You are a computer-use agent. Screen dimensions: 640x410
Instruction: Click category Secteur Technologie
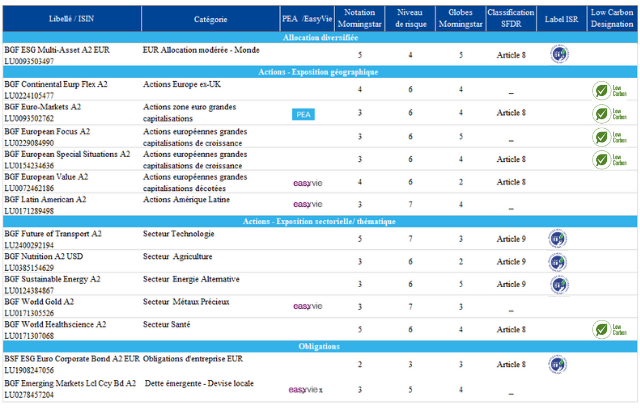tap(178, 234)
